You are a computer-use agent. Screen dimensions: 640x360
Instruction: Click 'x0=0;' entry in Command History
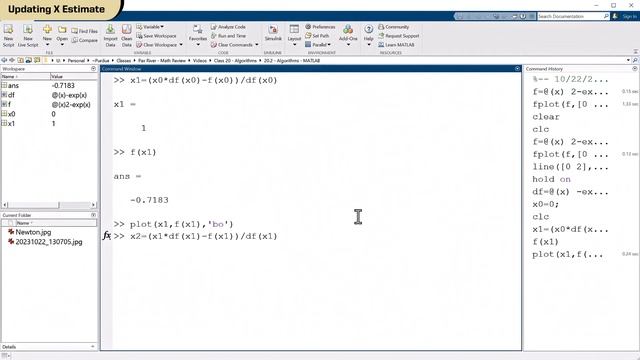pyautogui.click(x=545, y=204)
